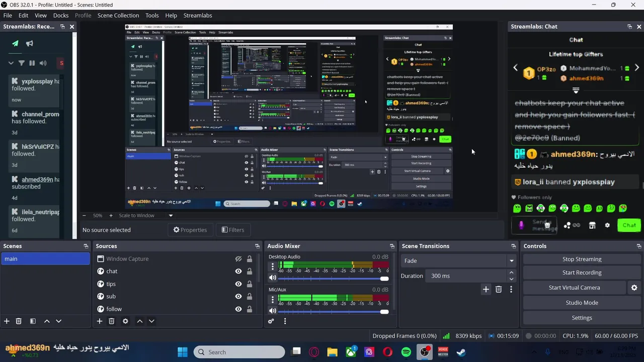Collapse the Lifetime top Gifters panel

(576, 90)
